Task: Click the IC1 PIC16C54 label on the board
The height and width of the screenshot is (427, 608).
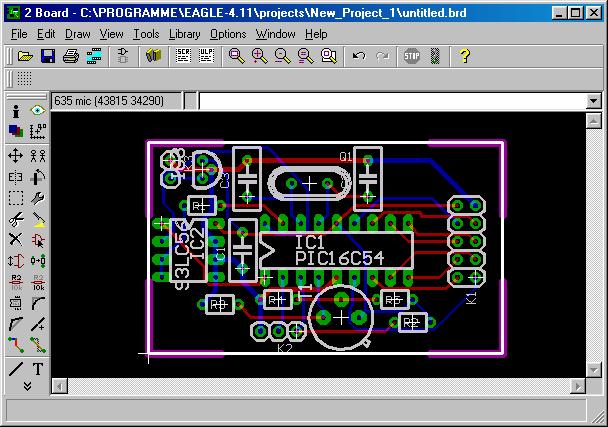Action: pos(339,251)
